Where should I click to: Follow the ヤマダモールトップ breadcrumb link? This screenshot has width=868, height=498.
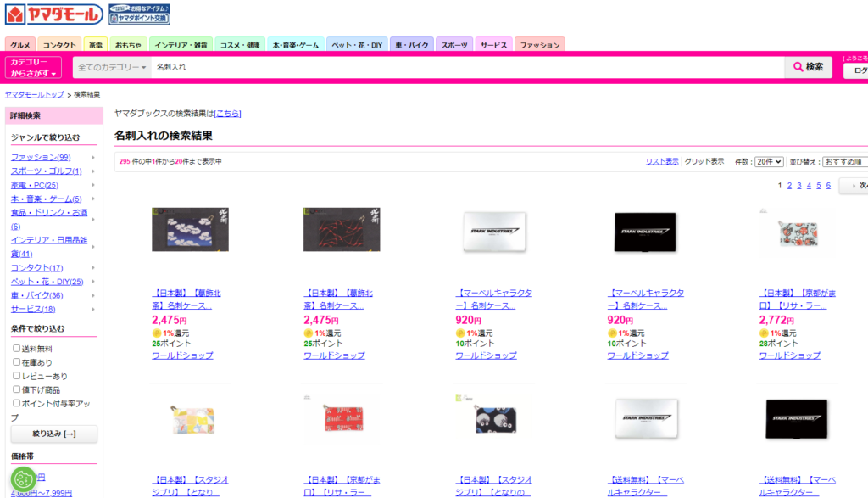coord(34,95)
